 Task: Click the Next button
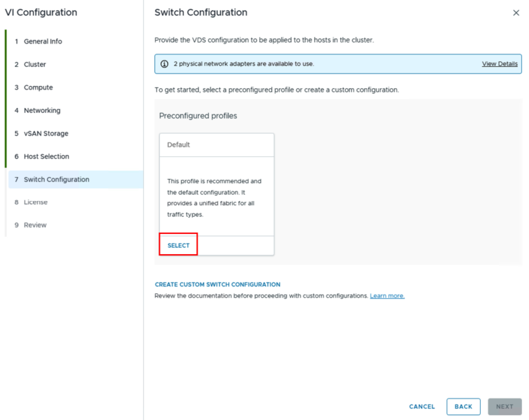point(505,406)
